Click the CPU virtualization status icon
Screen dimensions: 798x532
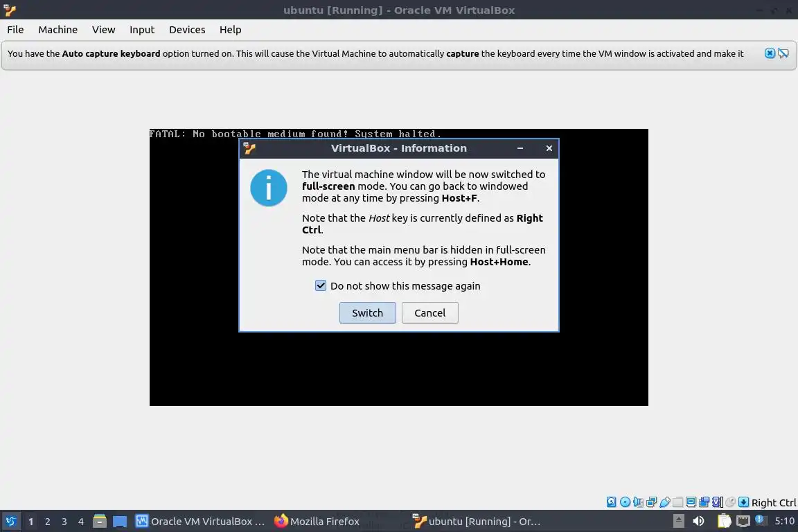pos(718,502)
